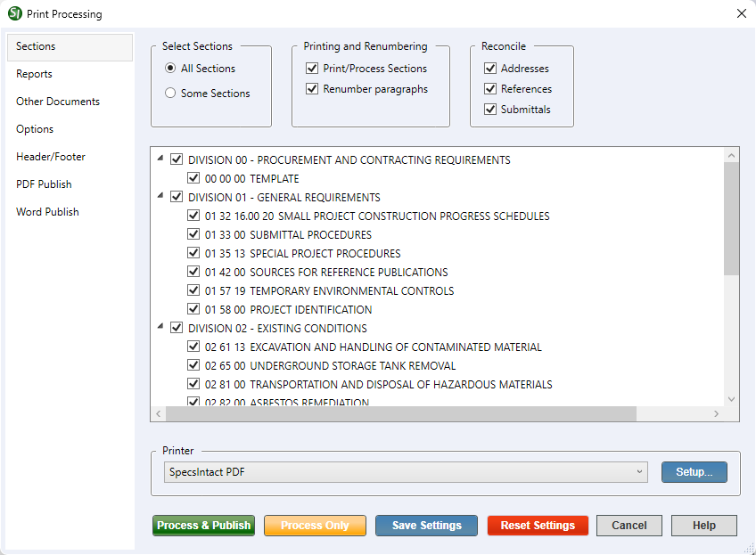Image resolution: width=756 pixels, height=555 pixels.
Task: Select UNDERGROUND STORAGE TANK REMOVAL row text
Action: tap(330, 366)
